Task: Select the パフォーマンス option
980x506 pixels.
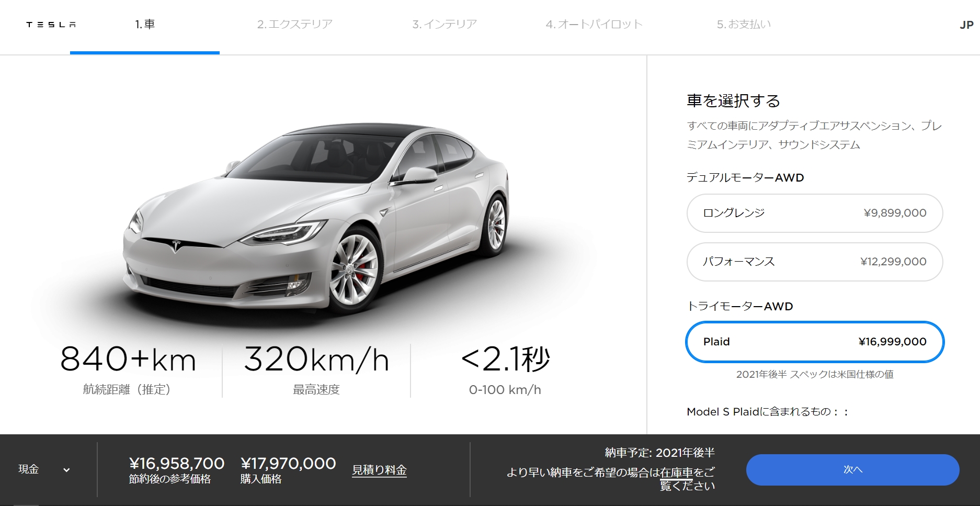Action: [x=815, y=262]
